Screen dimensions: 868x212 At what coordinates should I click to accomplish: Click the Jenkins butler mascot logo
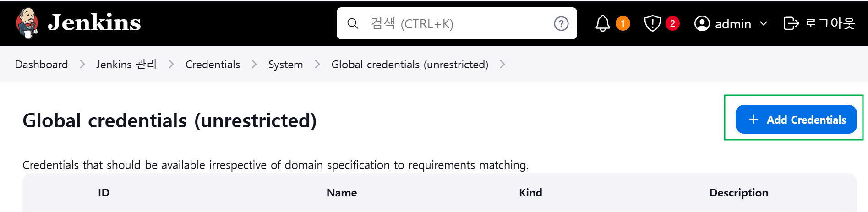[27, 23]
